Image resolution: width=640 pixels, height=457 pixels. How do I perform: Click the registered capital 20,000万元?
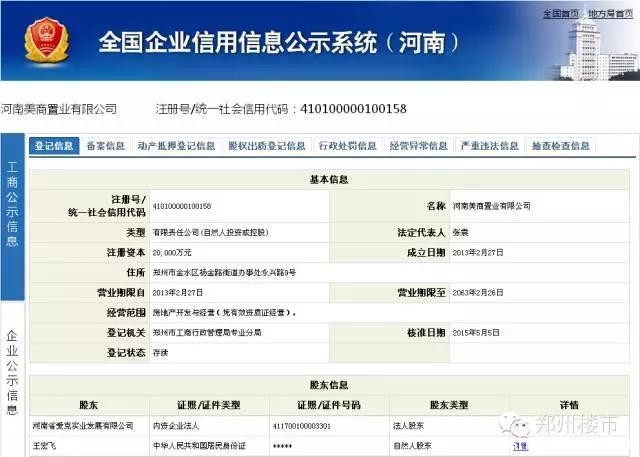pos(172,253)
